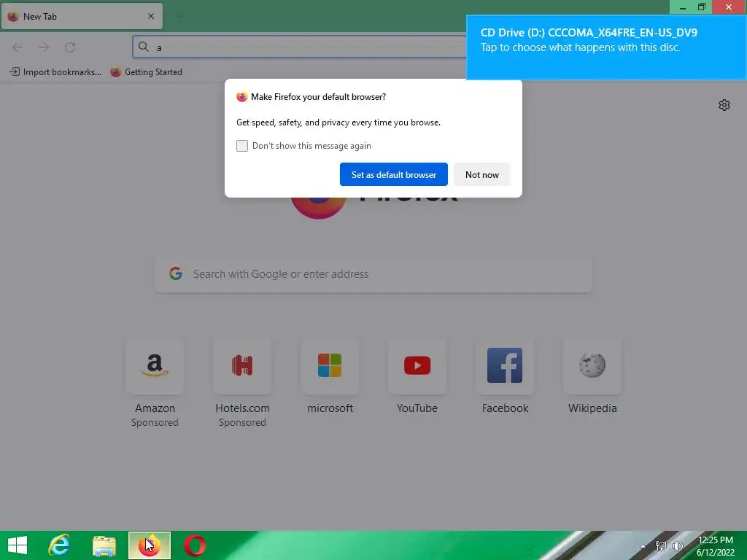Click Set as default browser
The height and width of the screenshot is (560, 747).
[393, 174]
